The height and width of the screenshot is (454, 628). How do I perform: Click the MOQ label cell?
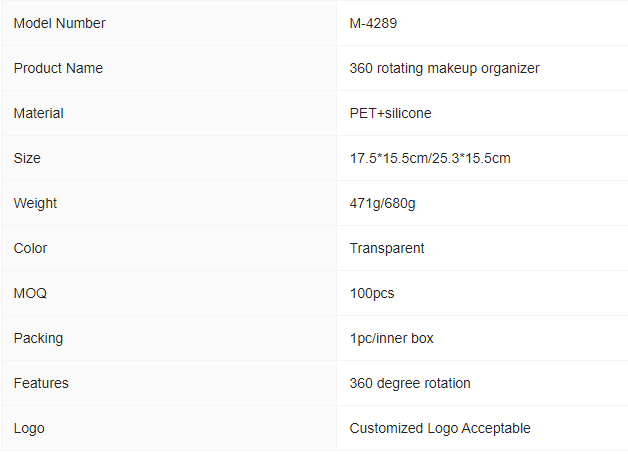coord(169,293)
